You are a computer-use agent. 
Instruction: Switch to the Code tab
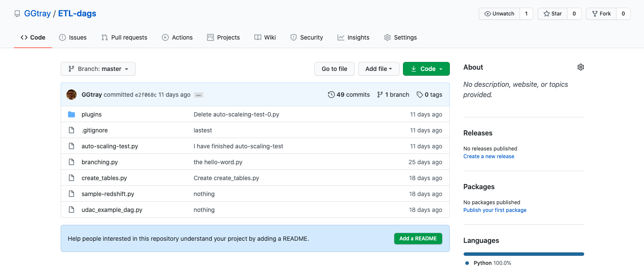point(33,37)
